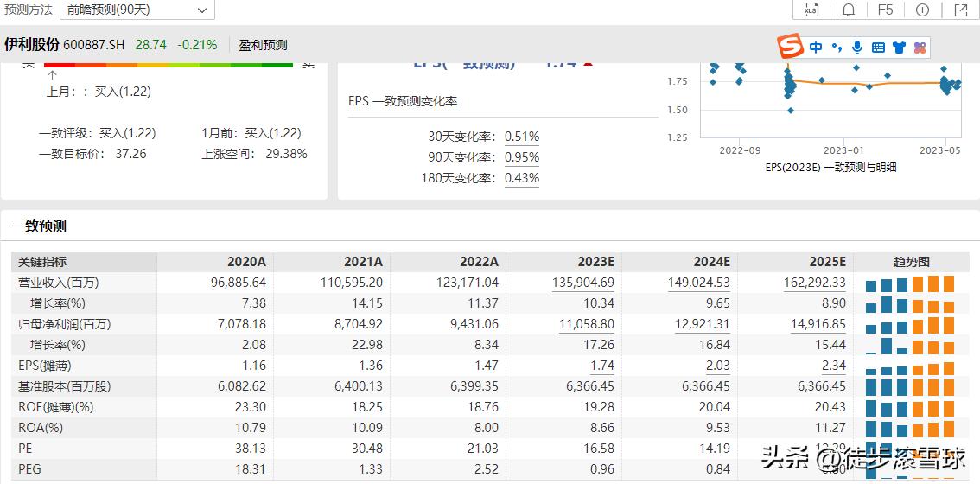Click the EPS 一致预测变化率 heading
The height and width of the screenshot is (484, 980).
(x=403, y=100)
